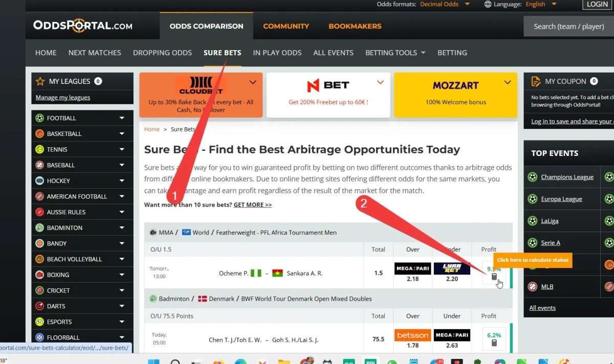Open the Decimal Odds format dropdown
This screenshot has height=364, width=614.
click(445, 4)
